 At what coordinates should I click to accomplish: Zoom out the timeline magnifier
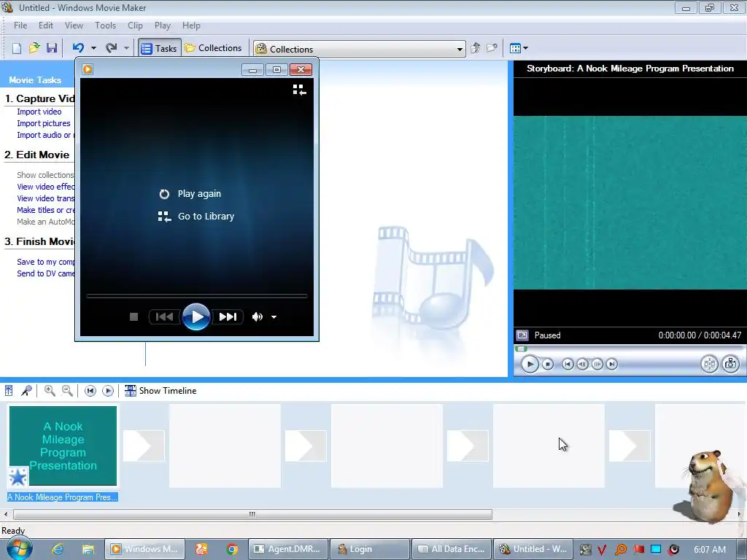(x=67, y=391)
